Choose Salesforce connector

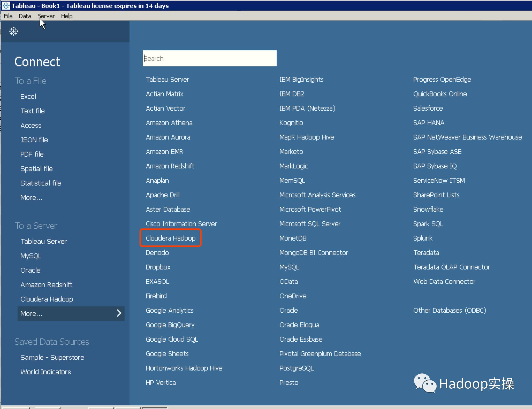pyautogui.click(x=428, y=108)
